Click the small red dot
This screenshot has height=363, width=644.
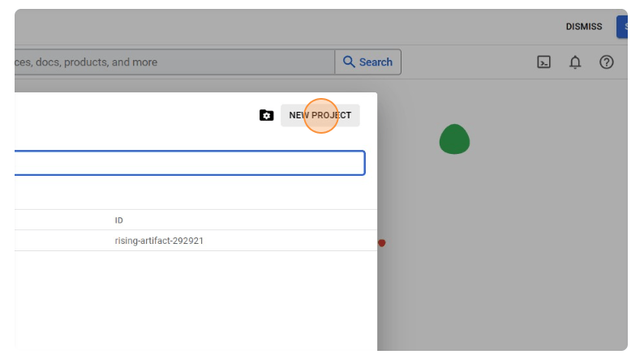click(x=381, y=242)
